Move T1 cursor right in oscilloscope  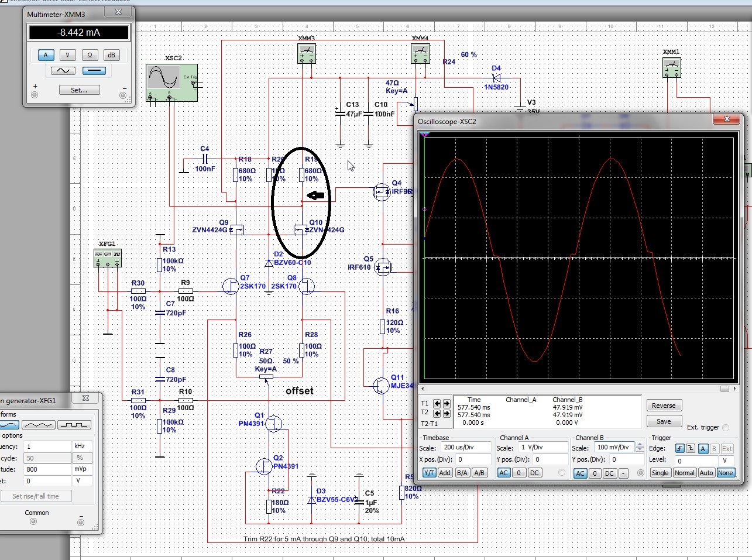[447, 404]
